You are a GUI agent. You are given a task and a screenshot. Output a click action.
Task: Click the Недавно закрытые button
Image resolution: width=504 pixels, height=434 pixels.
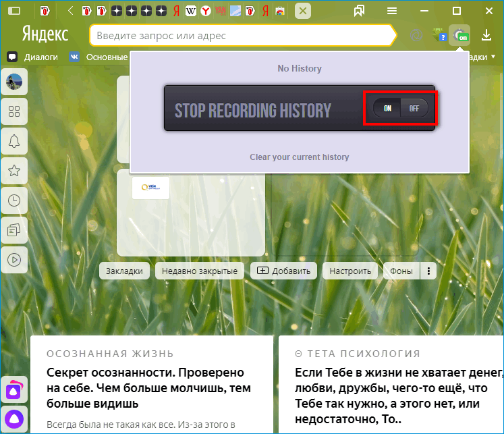pos(200,271)
